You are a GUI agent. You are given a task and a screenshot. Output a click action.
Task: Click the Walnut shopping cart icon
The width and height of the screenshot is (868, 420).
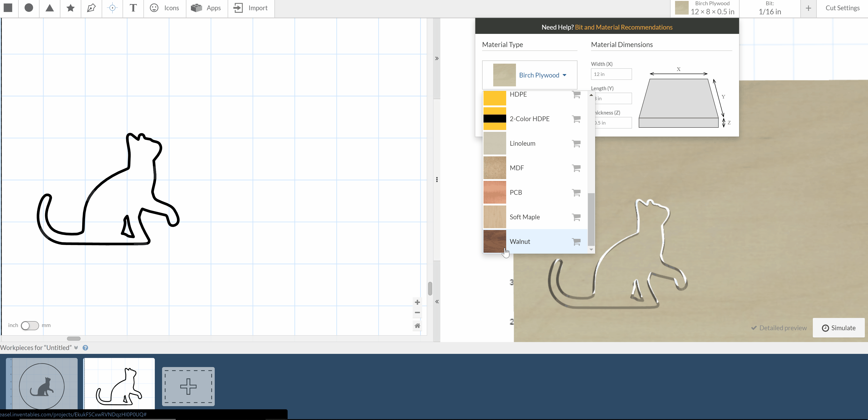point(576,242)
